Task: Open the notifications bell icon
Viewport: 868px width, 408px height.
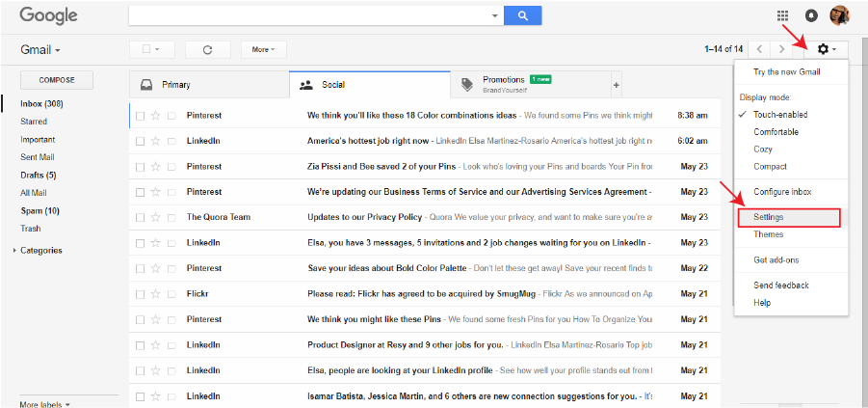Action: (x=811, y=16)
